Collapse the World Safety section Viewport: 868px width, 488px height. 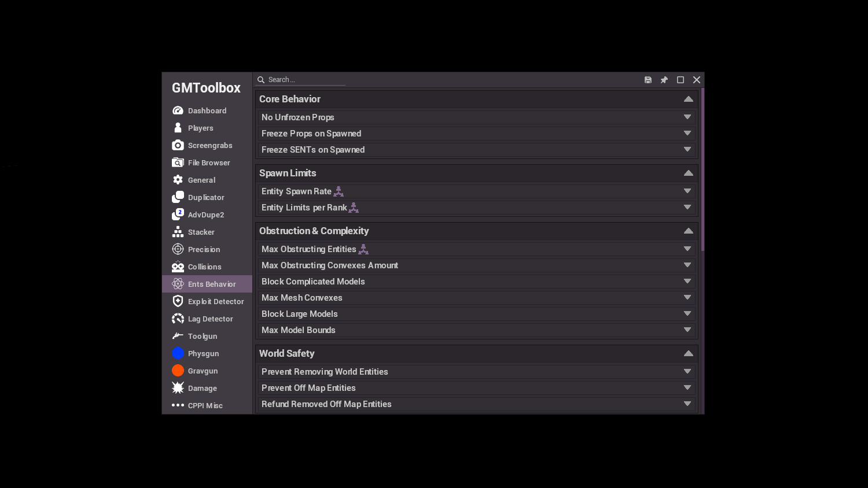(x=689, y=353)
